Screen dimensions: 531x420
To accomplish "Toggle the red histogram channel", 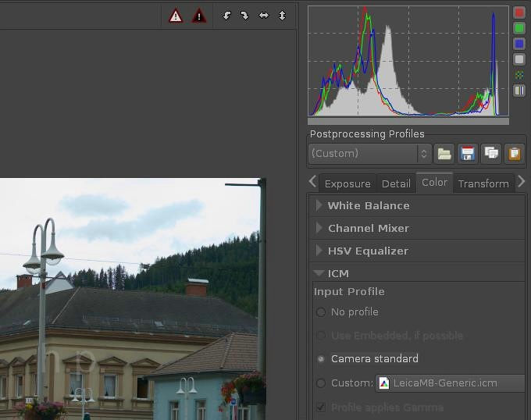I will click(x=519, y=13).
